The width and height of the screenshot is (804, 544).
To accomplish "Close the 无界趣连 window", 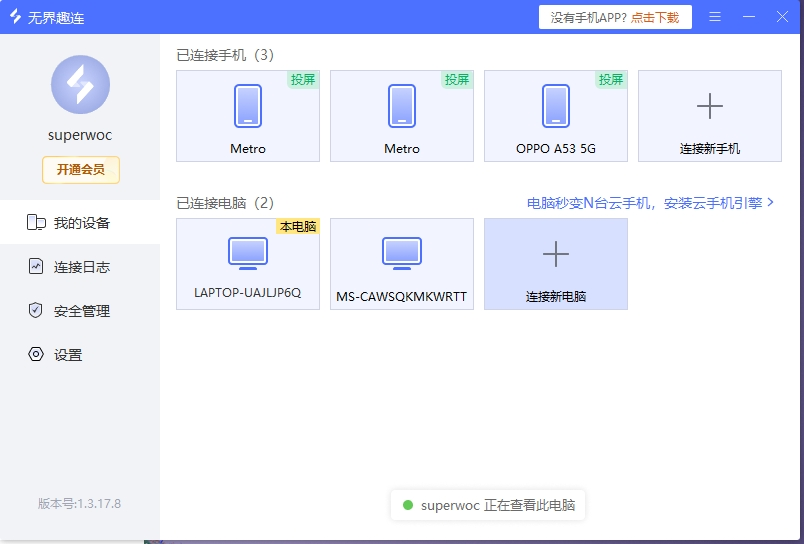I will [x=782, y=17].
